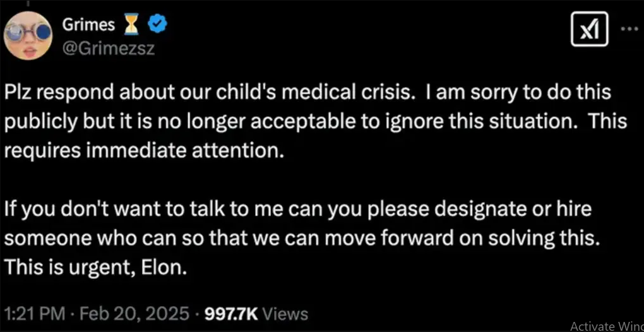
Task: Click the line starting 'someone who can so'
Action: [301, 238]
